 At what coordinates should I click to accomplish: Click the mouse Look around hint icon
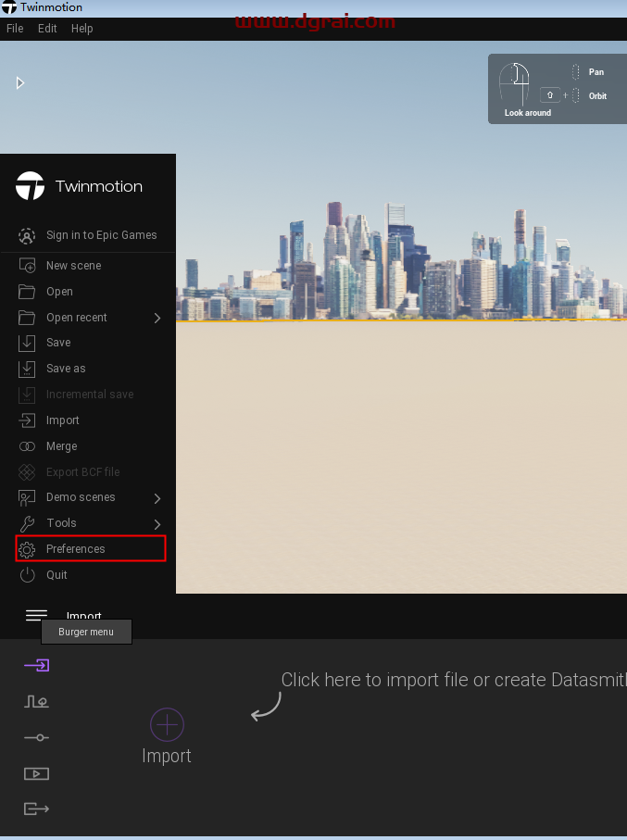click(x=514, y=84)
